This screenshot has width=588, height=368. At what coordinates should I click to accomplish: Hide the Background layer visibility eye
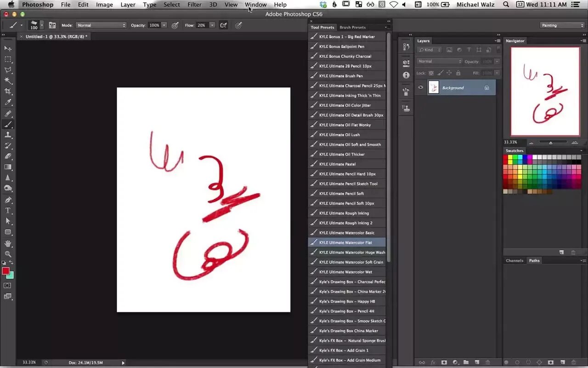(x=420, y=87)
